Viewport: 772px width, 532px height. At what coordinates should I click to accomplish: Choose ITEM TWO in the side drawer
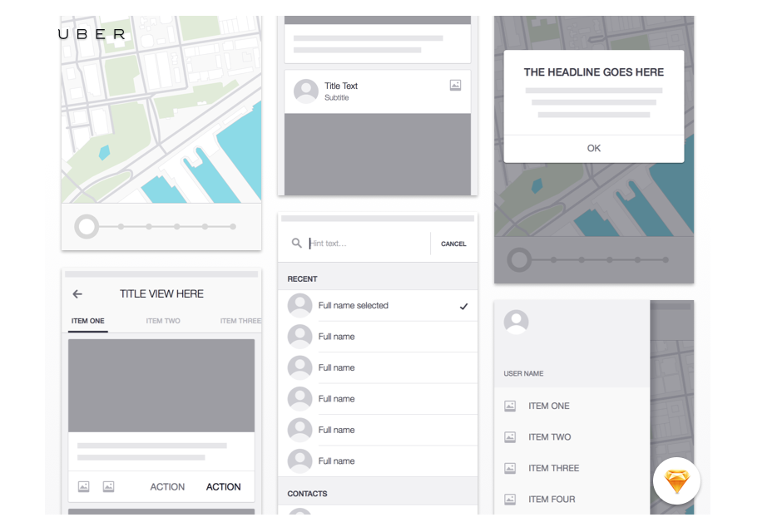550,437
